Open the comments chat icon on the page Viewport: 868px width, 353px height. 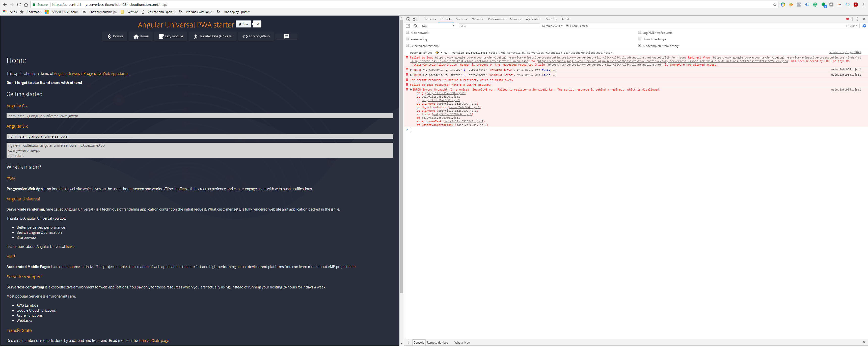click(286, 36)
